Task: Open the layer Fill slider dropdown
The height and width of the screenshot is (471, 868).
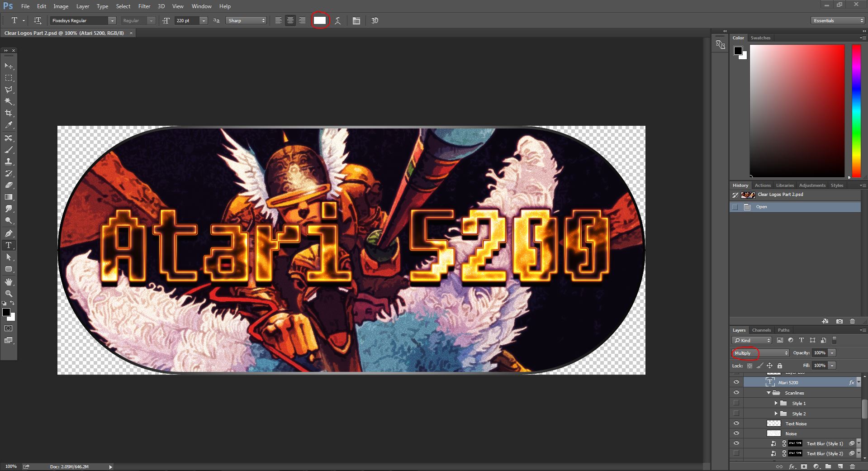Action: pyautogui.click(x=832, y=366)
